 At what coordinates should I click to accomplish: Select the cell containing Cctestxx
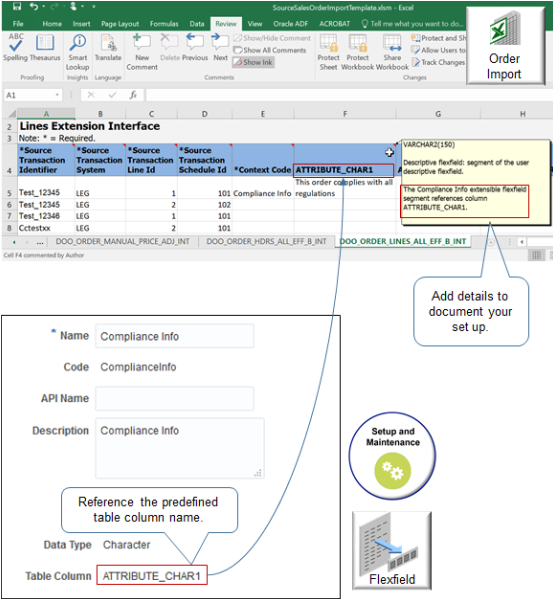pyautogui.click(x=46, y=228)
